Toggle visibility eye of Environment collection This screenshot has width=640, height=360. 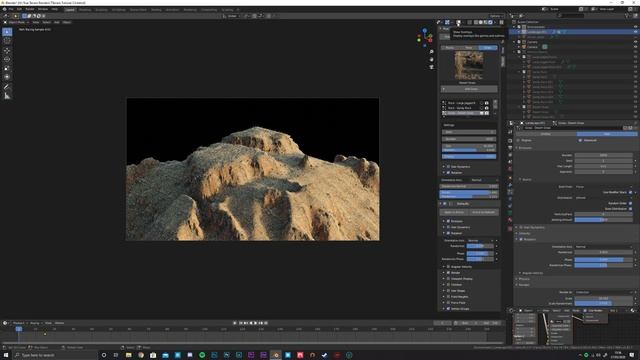(x=636, y=27)
